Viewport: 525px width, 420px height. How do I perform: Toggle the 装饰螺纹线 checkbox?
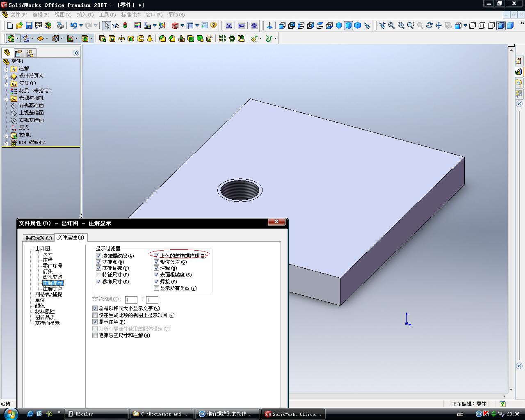(98, 256)
